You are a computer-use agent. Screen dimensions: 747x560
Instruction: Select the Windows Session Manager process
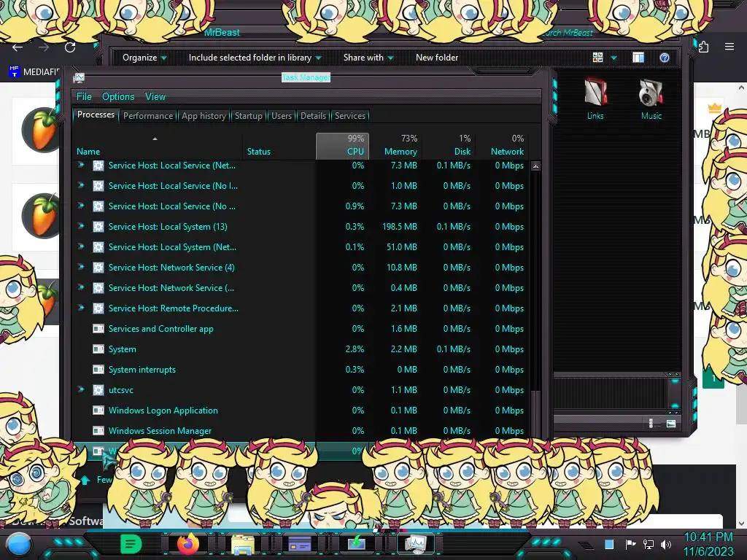pyautogui.click(x=301, y=431)
